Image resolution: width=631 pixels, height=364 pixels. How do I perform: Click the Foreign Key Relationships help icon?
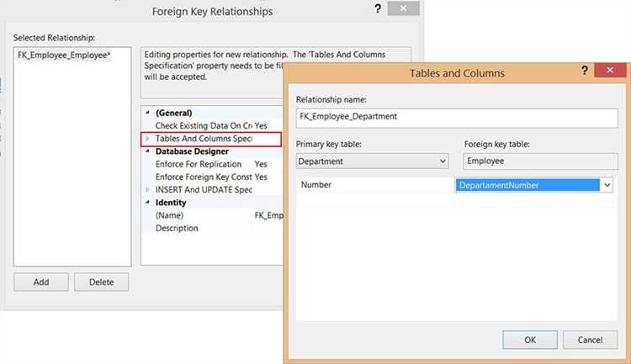[375, 8]
